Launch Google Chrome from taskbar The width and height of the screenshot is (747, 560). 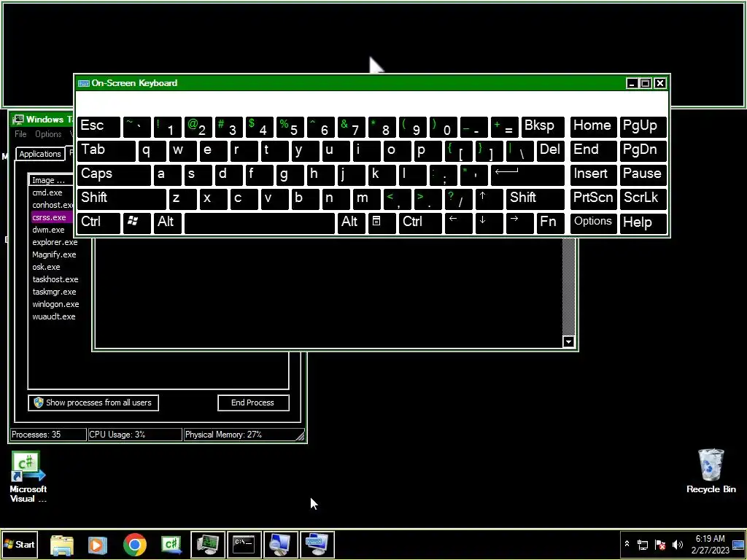(x=135, y=544)
